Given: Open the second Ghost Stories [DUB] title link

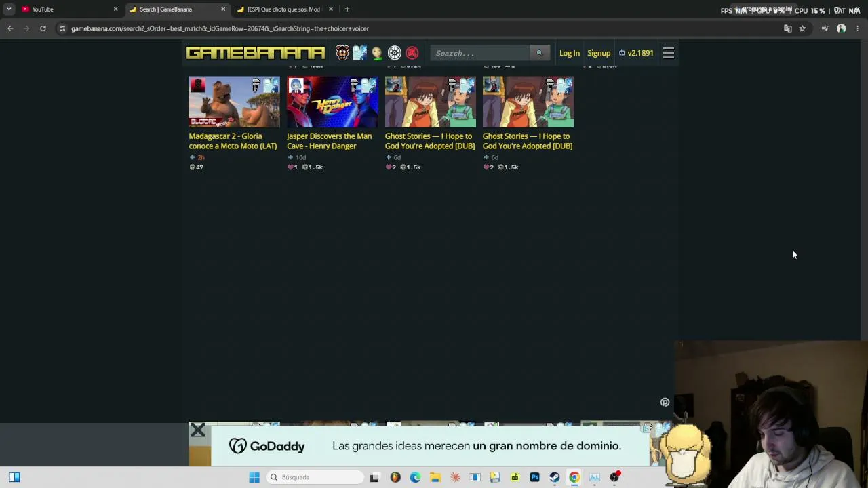Looking at the screenshot, I should point(528,141).
